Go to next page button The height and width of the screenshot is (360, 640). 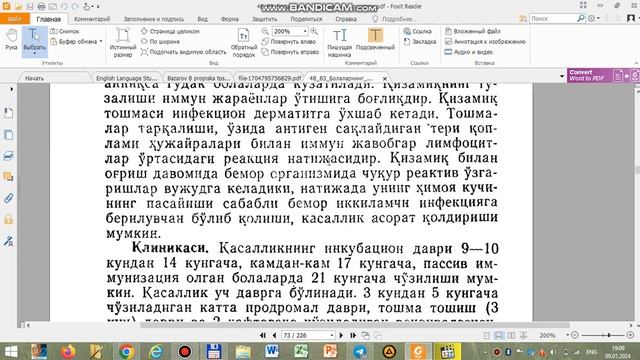(x=341, y=335)
